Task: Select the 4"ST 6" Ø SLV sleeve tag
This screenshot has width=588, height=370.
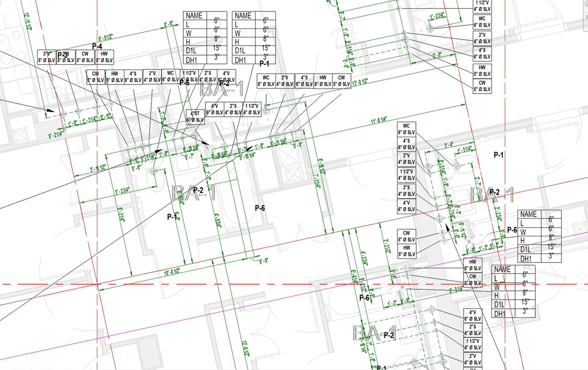Action: 195,117
